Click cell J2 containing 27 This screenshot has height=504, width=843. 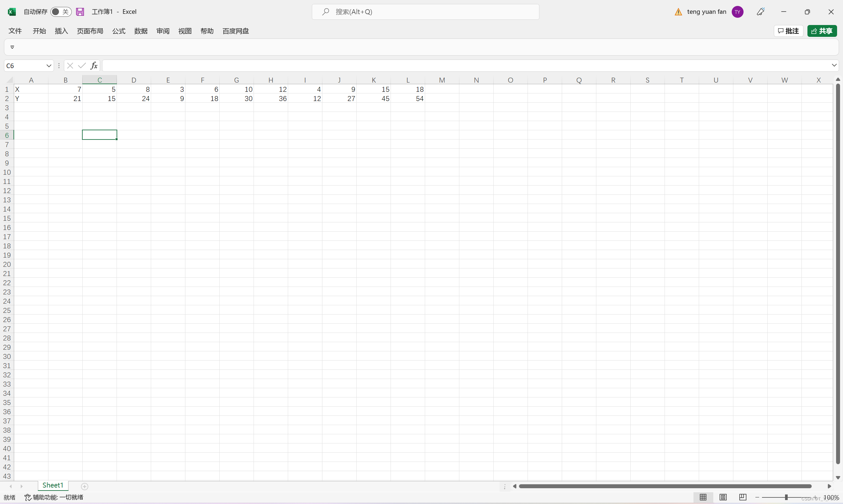(339, 98)
